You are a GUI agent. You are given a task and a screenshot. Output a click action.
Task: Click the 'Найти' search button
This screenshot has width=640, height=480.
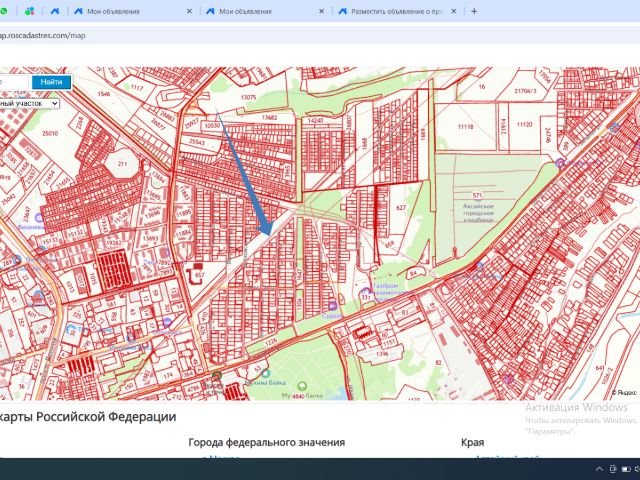(51, 82)
